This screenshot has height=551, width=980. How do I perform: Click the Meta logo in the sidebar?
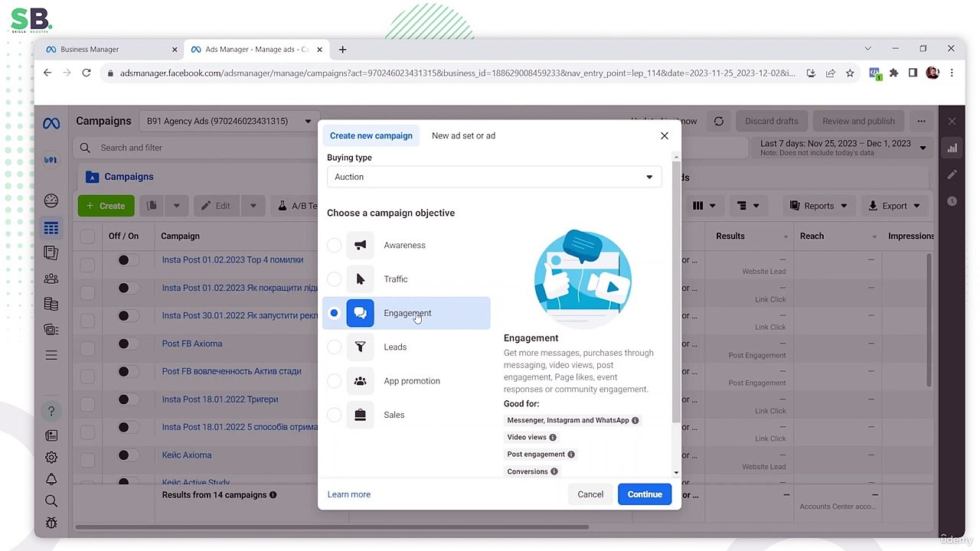pos(51,123)
